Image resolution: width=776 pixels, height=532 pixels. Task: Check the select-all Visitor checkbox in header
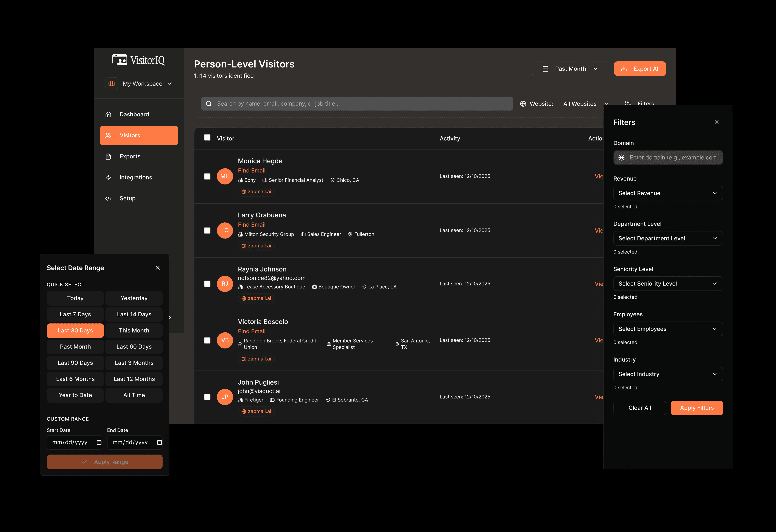coord(207,137)
